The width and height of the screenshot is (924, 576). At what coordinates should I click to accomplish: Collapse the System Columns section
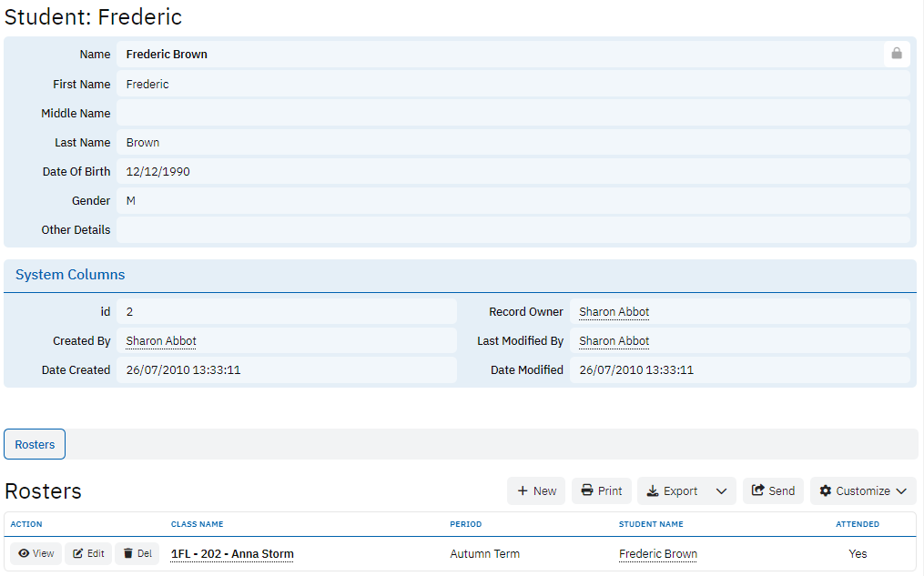pos(70,275)
